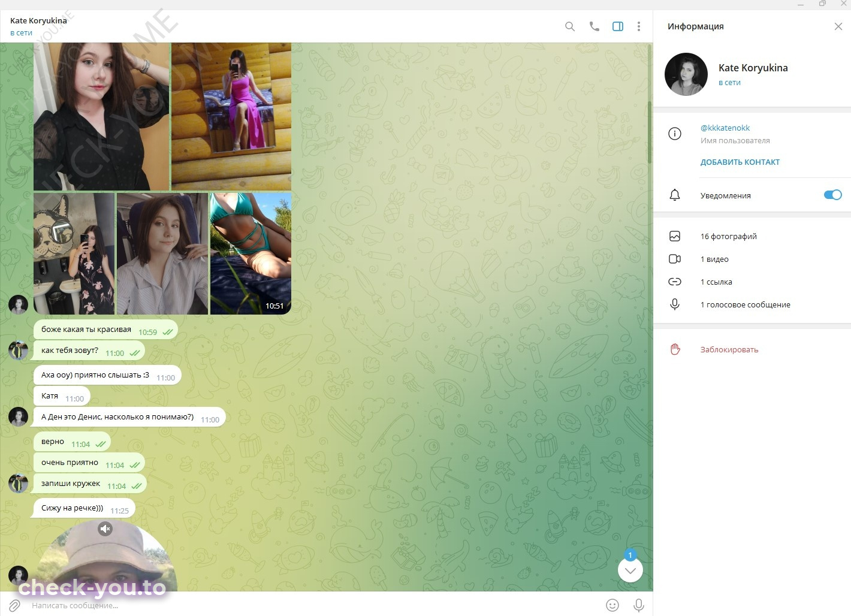Toggle the right info side panel icon
The width and height of the screenshot is (851, 616).
(x=618, y=26)
